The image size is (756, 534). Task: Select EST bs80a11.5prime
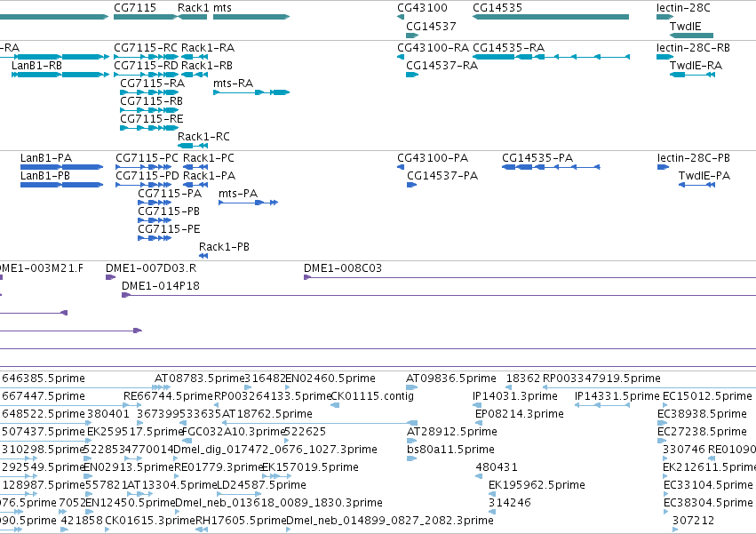pos(450,450)
